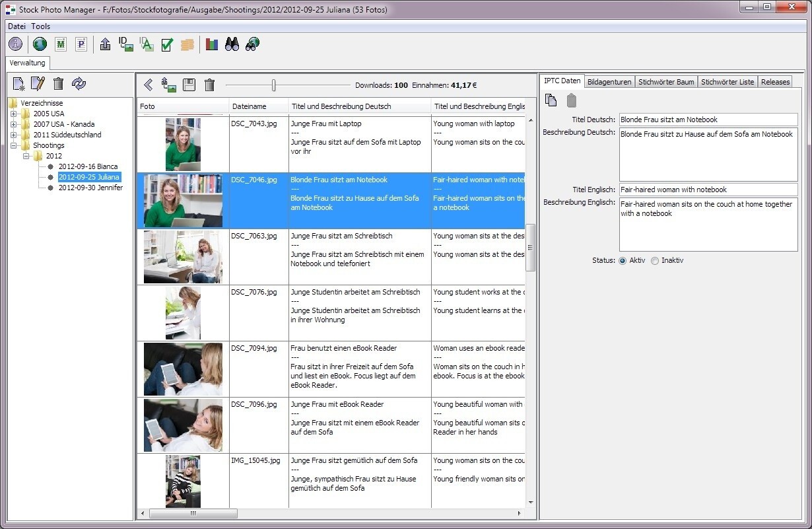
Task: Collapse the Shootings folder
Action: (x=13, y=145)
